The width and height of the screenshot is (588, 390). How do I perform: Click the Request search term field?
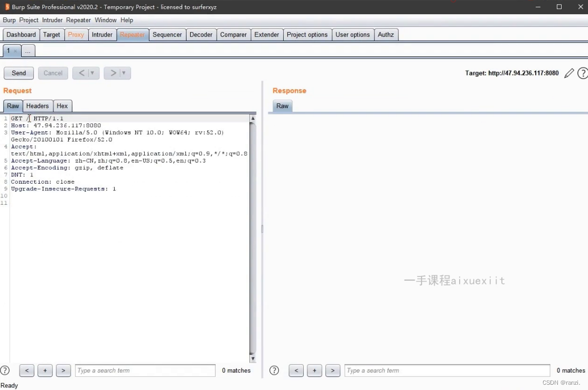point(145,370)
